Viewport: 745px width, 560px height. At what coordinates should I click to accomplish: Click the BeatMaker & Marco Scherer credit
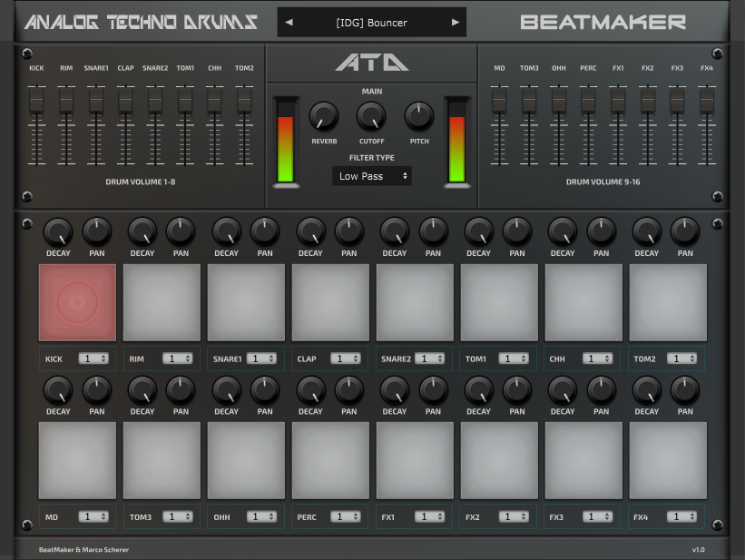(x=83, y=549)
